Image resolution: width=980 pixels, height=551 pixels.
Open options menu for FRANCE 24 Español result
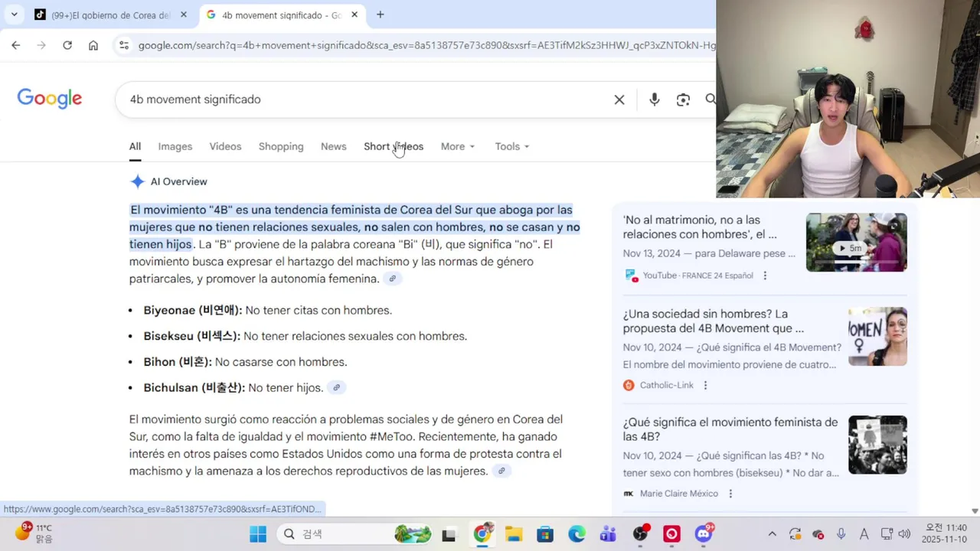764,275
